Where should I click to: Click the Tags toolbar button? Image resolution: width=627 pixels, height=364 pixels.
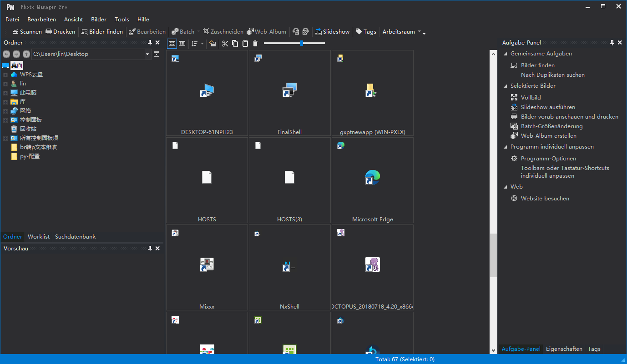(x=366, y=32)
